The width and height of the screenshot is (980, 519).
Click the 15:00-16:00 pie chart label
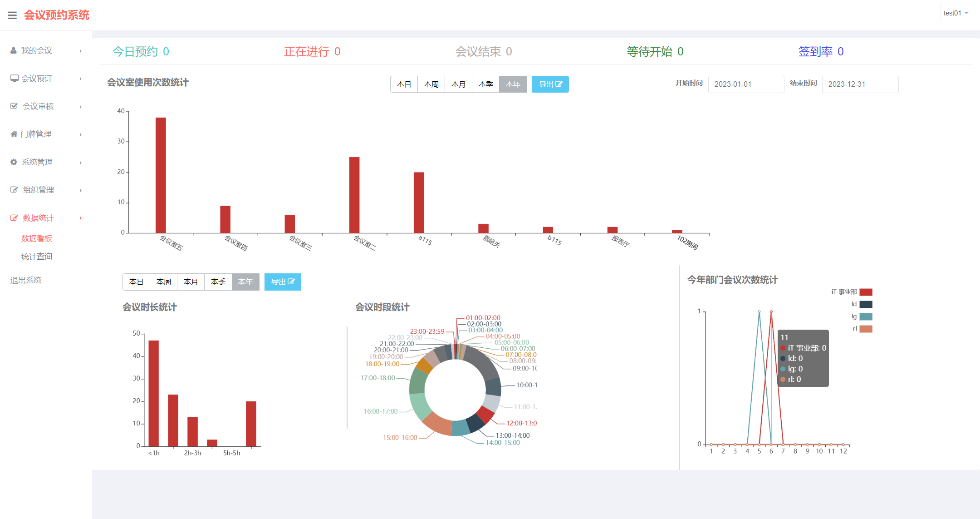(400, 438)
